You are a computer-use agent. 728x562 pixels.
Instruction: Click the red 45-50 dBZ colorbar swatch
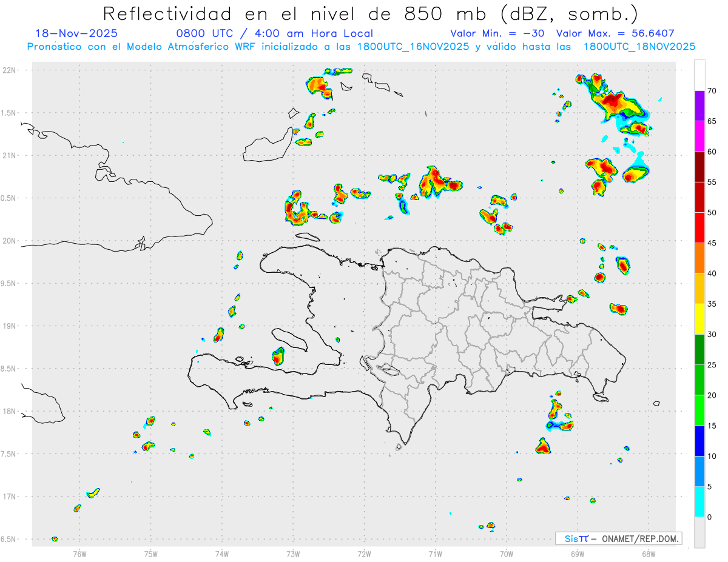coord(699,228)
